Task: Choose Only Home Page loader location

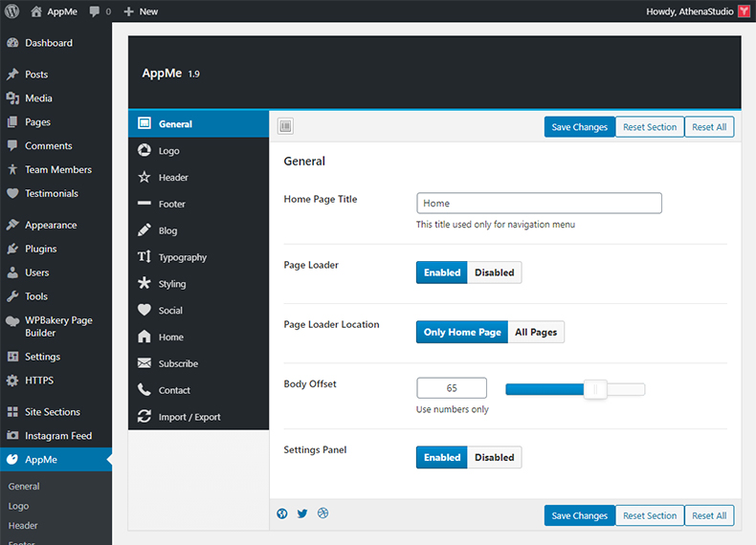Action: coord(462,332)
